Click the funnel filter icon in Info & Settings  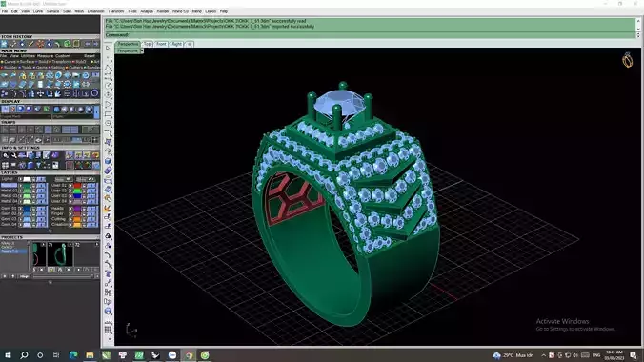click(38, 165)
